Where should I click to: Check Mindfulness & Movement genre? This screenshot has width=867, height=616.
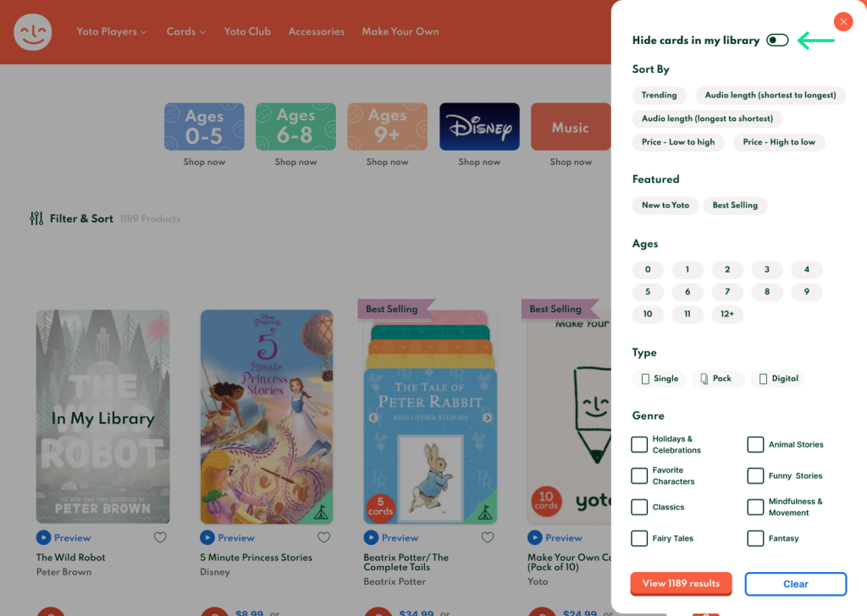755,507
